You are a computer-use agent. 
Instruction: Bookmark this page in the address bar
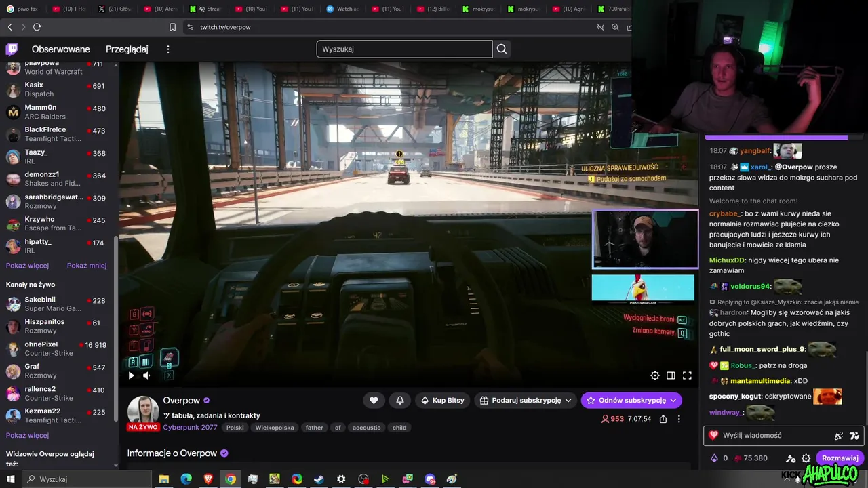[x=172, y=27]
